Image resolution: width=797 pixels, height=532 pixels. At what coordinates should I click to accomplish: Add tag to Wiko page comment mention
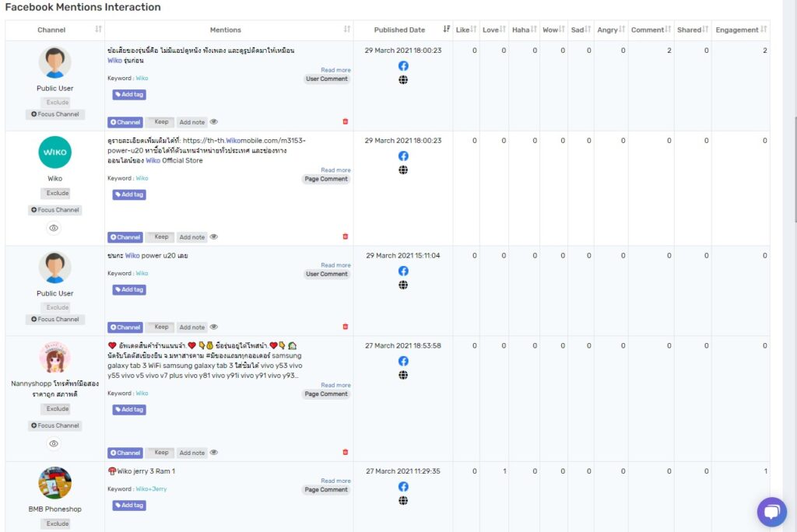[129, 194]
